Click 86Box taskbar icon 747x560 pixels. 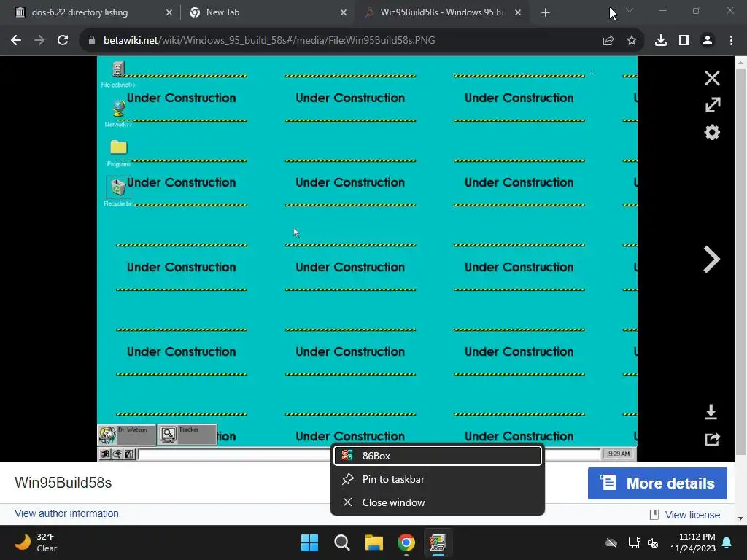(438, 542)
